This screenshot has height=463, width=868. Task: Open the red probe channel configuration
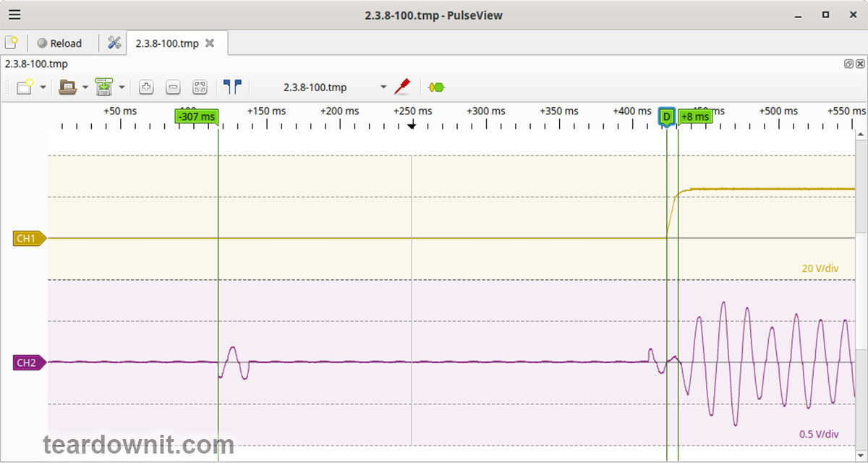point(403,87)
